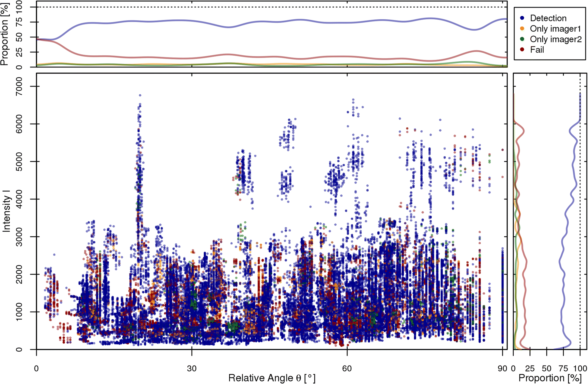This screenshot has height=384, width=588.
Task: Click the dark red Fail legend dot
Action: [522, 50]
